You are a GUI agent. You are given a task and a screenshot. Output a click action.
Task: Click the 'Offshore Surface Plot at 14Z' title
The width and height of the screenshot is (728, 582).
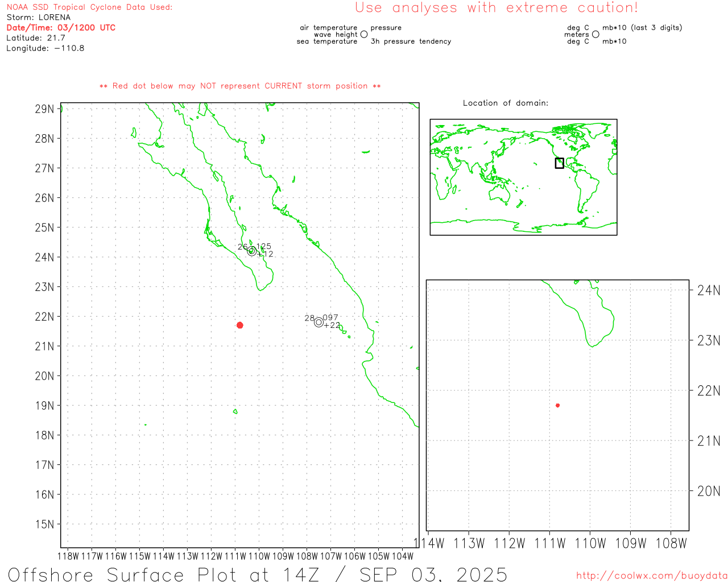164,575
